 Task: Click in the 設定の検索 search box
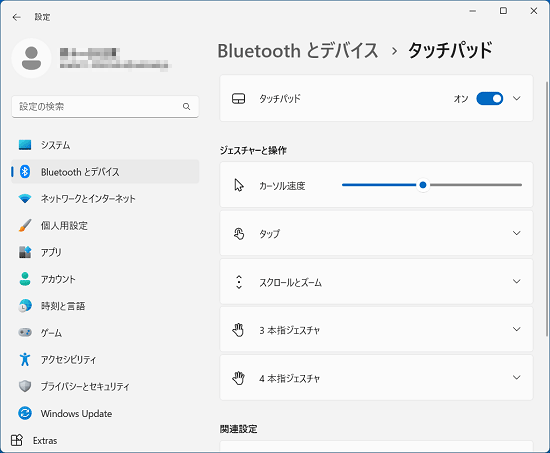(105, 106)
